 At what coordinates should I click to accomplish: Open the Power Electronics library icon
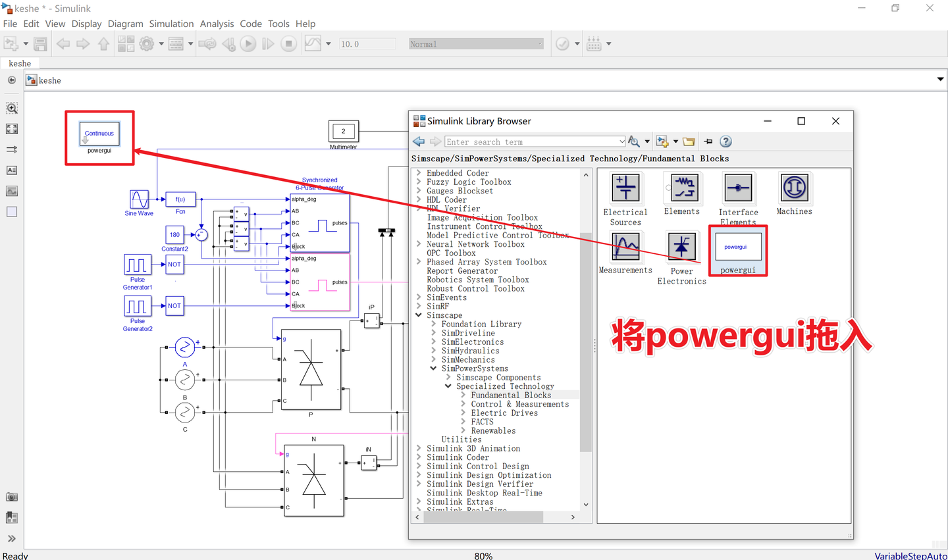click(x=681, y=247)
